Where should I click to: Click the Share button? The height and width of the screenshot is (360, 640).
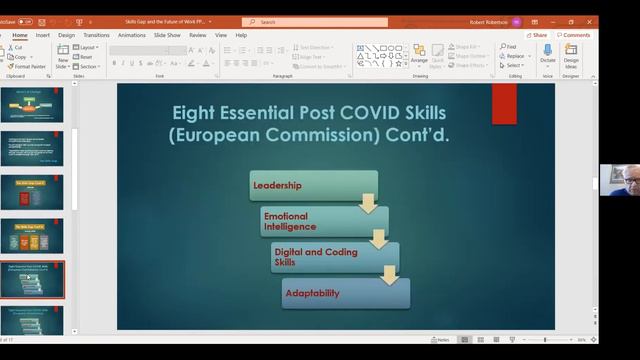point(537,35)
